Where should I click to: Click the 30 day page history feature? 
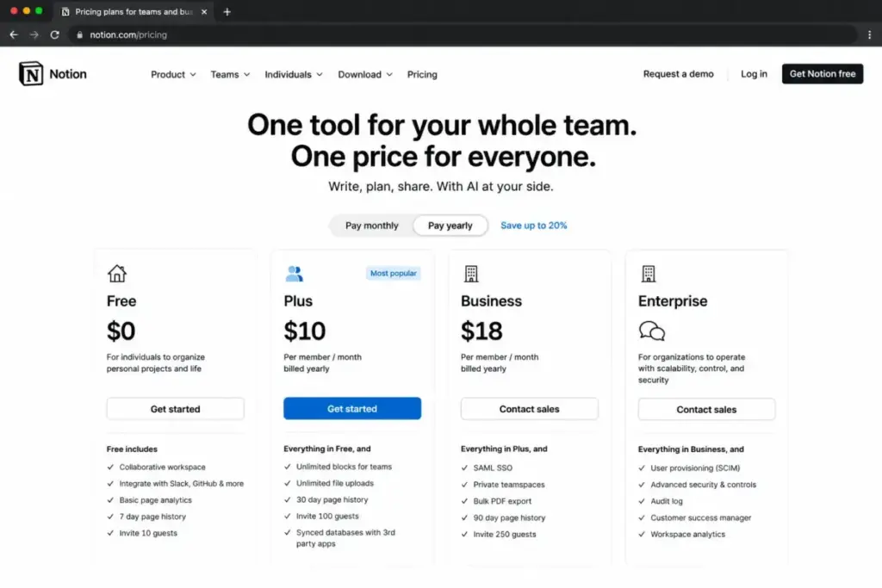point(332,499)
